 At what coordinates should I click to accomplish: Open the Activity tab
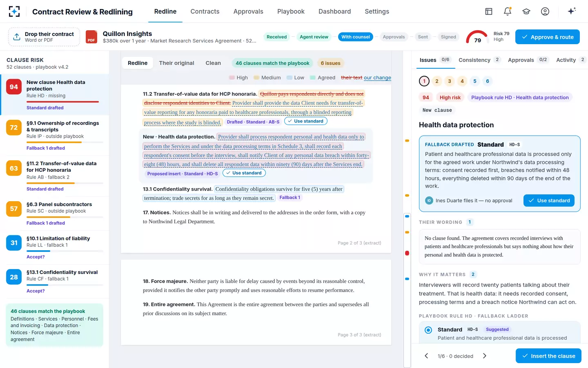tap(571, 60)
